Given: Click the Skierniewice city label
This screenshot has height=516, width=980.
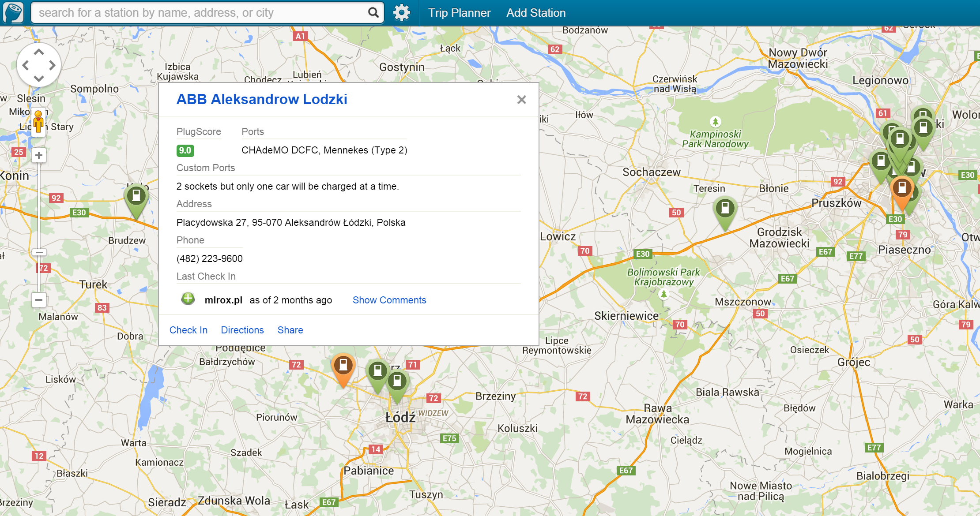Looking at the screenshot, I should click(626, 316).
